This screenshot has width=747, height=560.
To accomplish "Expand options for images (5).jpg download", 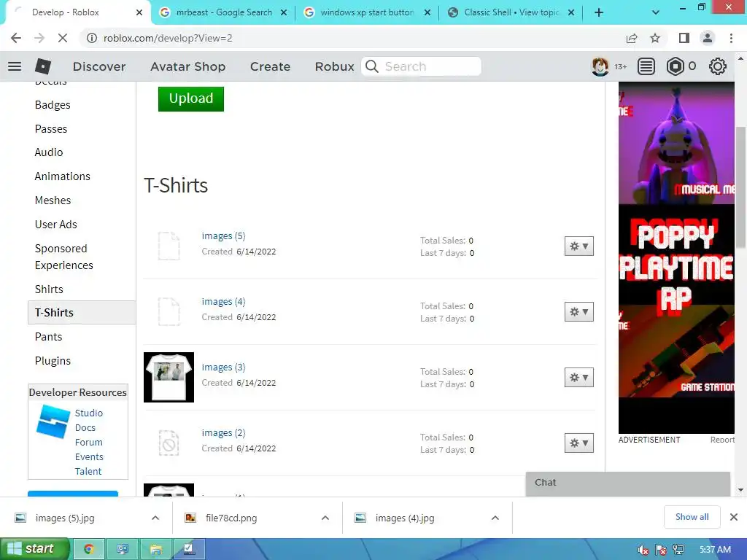I will coord(155,518).
